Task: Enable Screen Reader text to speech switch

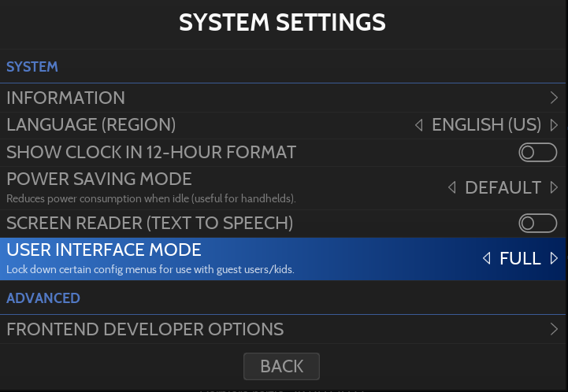Action: pos(538,224)
